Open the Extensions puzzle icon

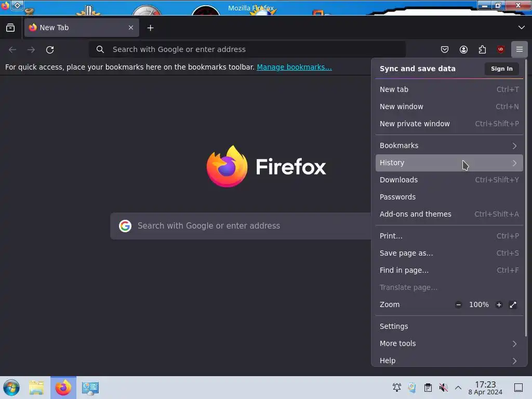tap(482, 49)
